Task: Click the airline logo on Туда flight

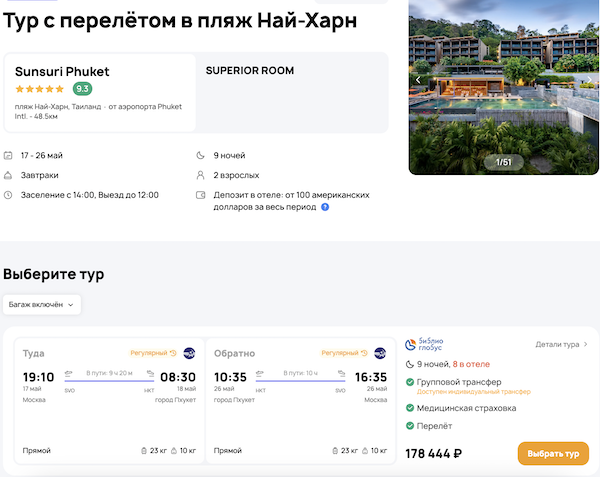Action: 189,353
